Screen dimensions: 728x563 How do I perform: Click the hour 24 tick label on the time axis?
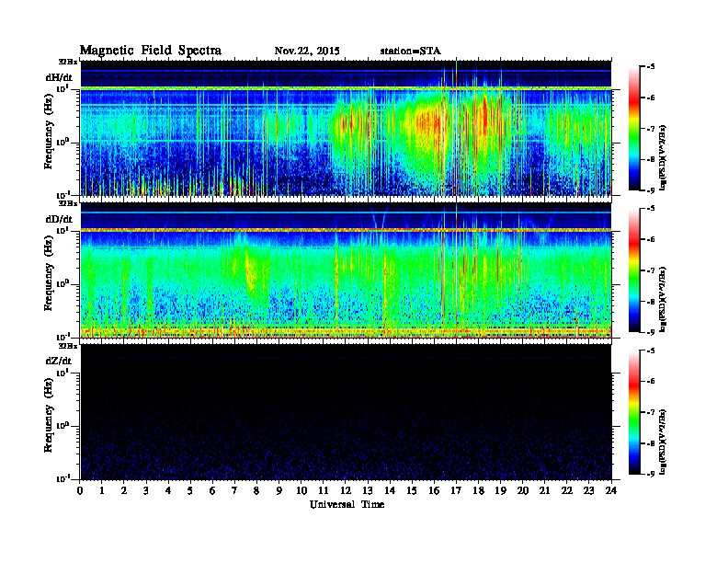point(611,490)
